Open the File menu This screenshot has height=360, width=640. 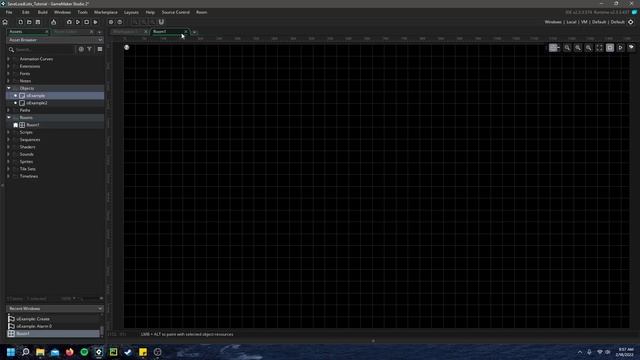tap(9, 12)
